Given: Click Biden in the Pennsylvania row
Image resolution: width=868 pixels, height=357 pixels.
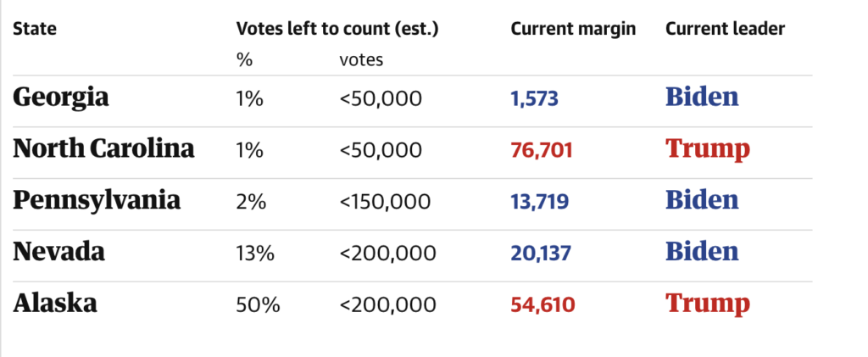Looking at the screenshot, I should coord(701,200).
